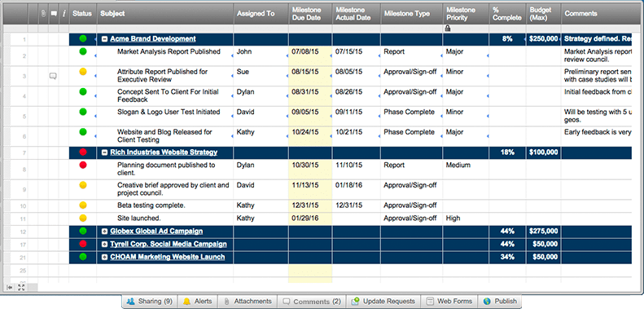Click the green status ball for Market Analysis Report
The height and width of the screenshot is (309, 644).
pos(83,51)
